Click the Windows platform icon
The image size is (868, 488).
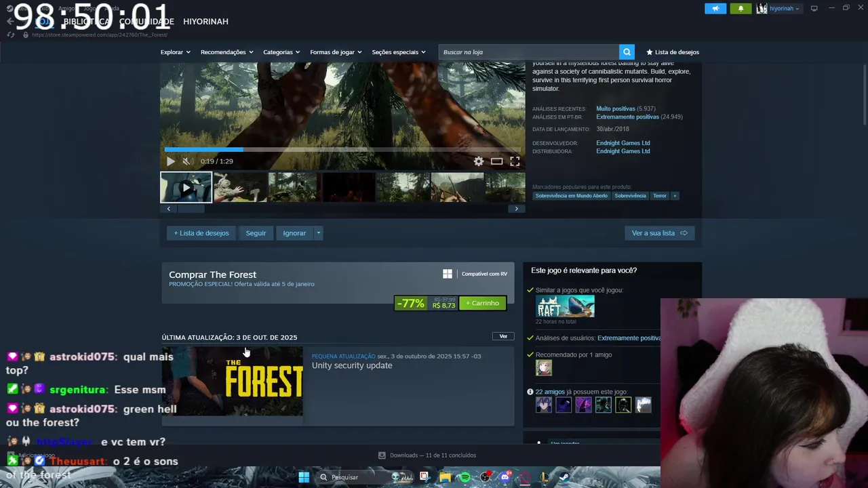448,274
